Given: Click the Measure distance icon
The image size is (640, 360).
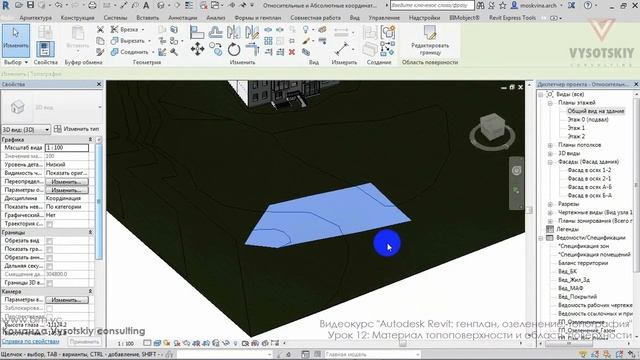Looking at the screenshot, I should click(342, 49).
